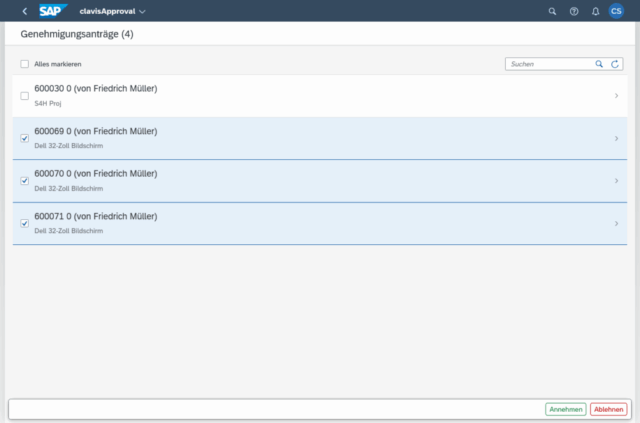
Task: Open details chevron for request 600030
Action: click(x=616, y=96)
